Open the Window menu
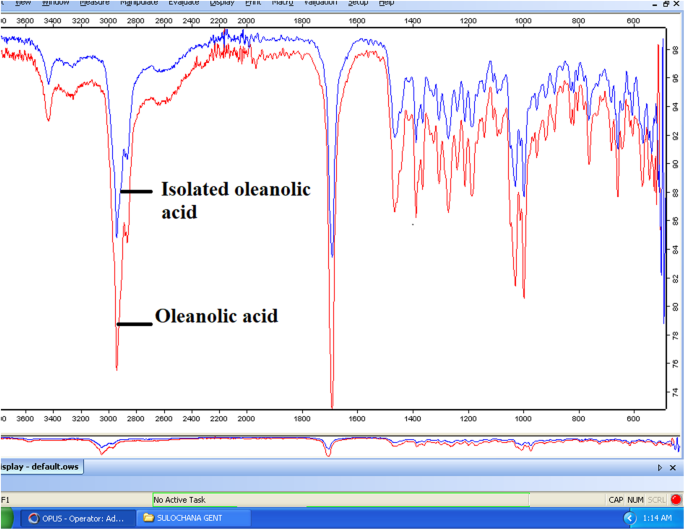685x530 pixels. pyautogui.click(x=55, y=3)
